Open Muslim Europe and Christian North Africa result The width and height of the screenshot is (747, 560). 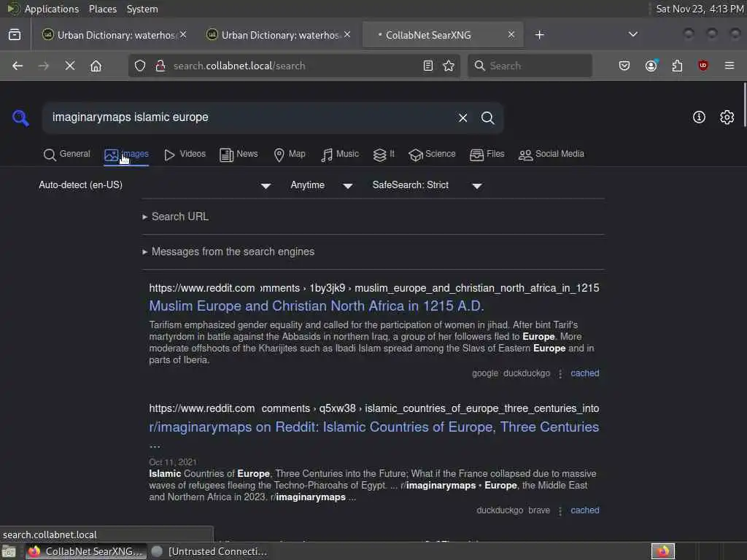(x=317, y=306)
